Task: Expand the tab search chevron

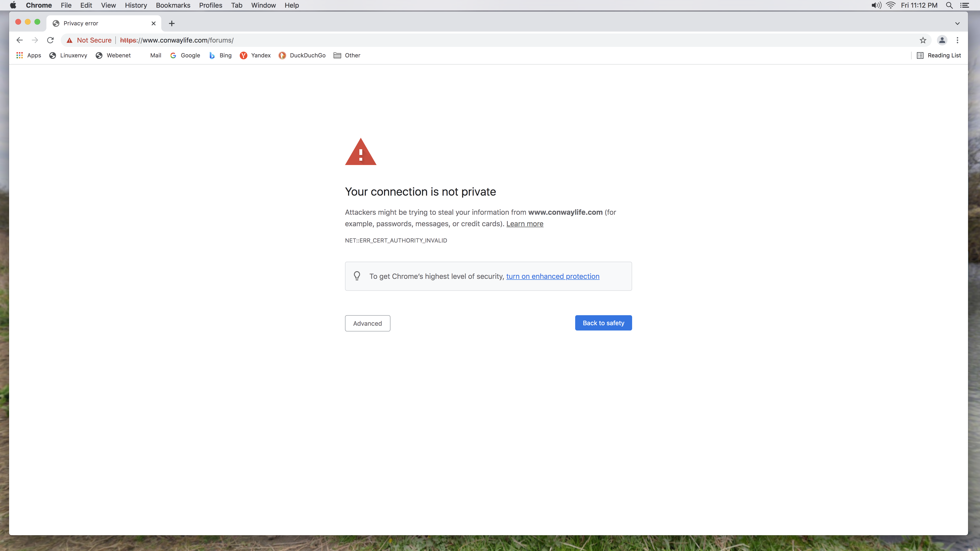Action: pos(958,24)
